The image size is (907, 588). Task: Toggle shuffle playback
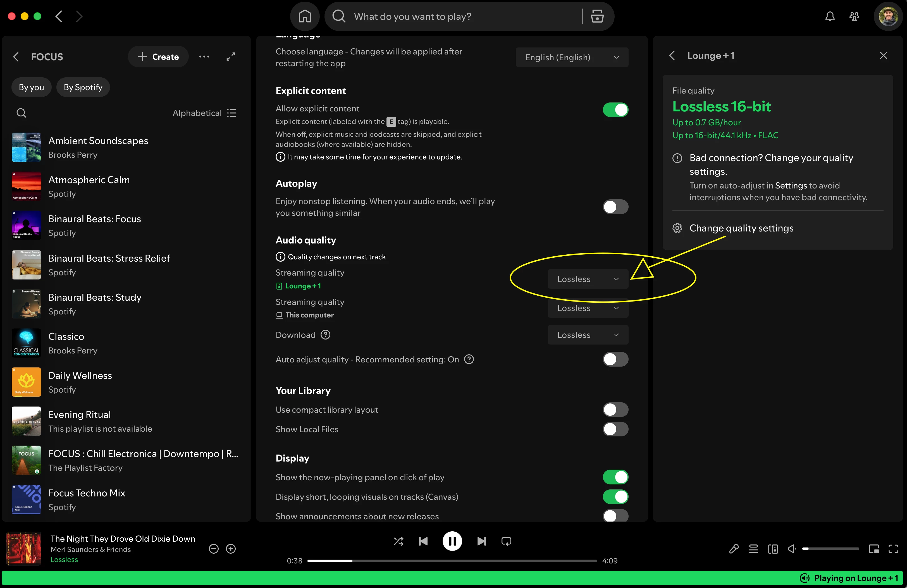coord(398,541)
